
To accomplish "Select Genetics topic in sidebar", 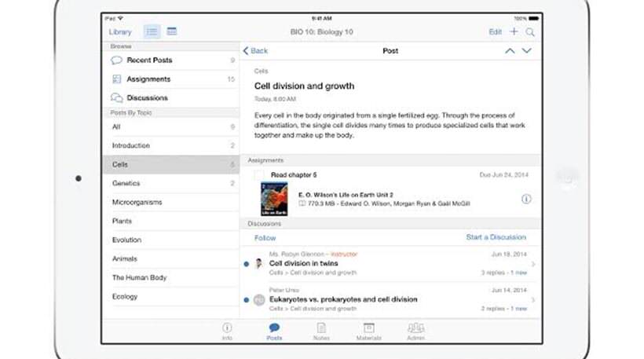I will pos(126,183).
